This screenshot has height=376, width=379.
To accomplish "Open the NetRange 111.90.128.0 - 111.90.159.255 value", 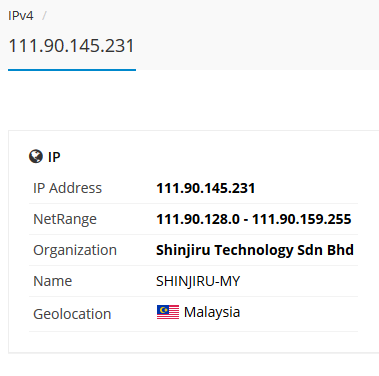I will [254, 219].
